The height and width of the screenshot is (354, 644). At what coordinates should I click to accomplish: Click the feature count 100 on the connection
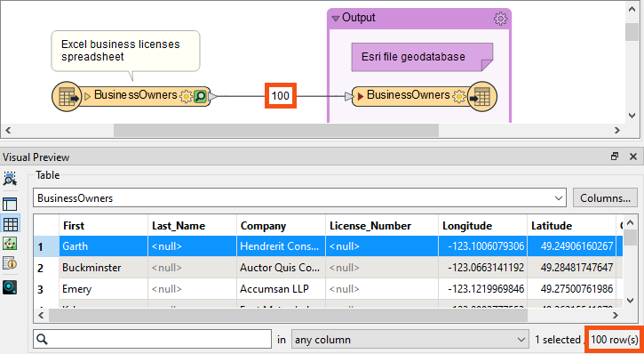tap(281, 96)
